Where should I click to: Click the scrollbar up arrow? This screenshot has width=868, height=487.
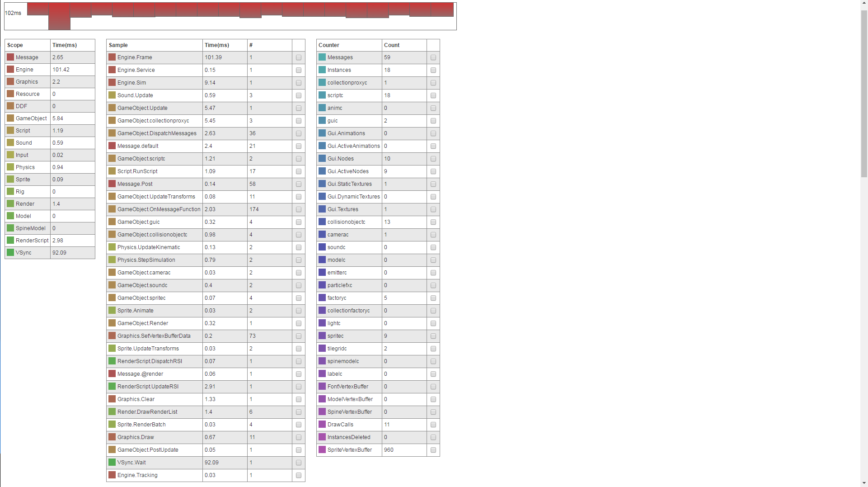[864, 4]
